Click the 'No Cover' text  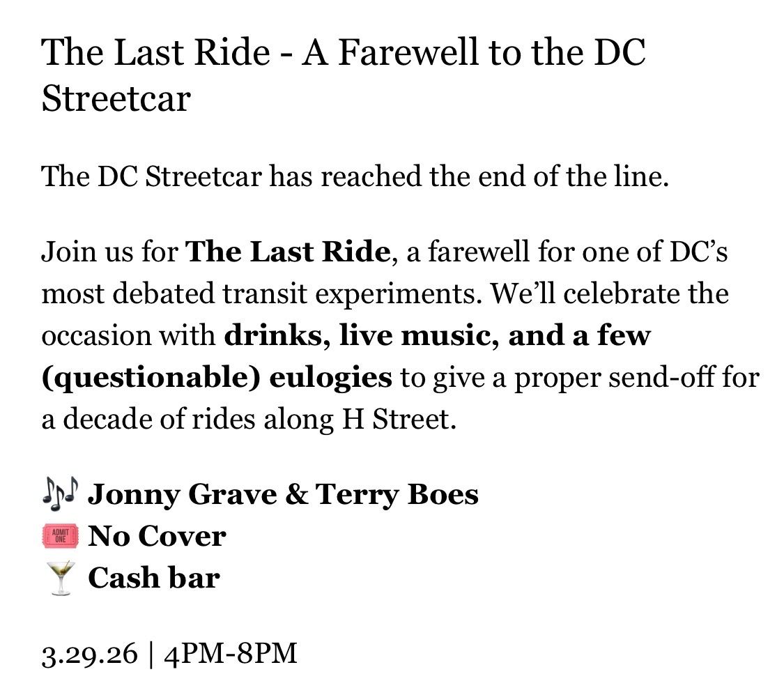[x=157, y=537]
